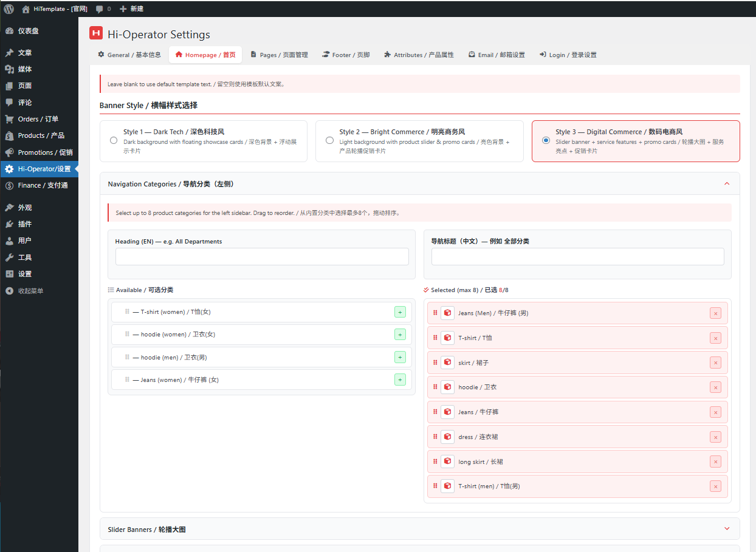
Task: Click the cube icon beside dress category
Action: click(x=447, y=437)
